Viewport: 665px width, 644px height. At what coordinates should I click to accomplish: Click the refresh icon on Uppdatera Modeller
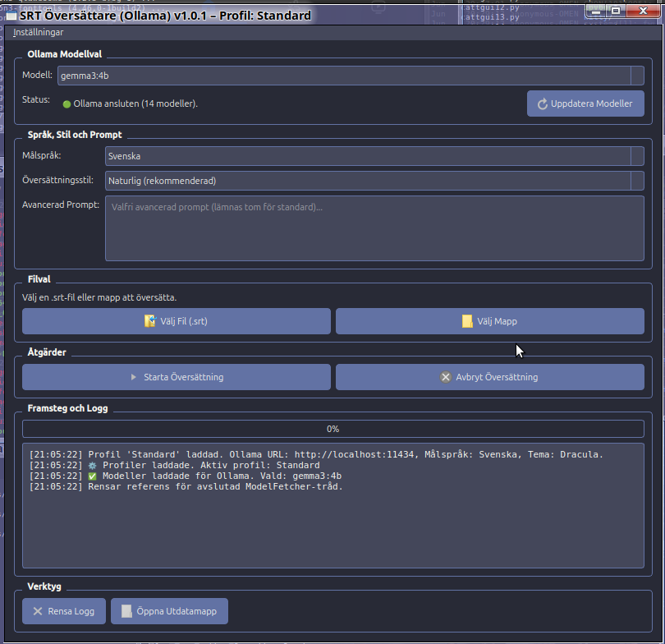click(x=542, y=104)
